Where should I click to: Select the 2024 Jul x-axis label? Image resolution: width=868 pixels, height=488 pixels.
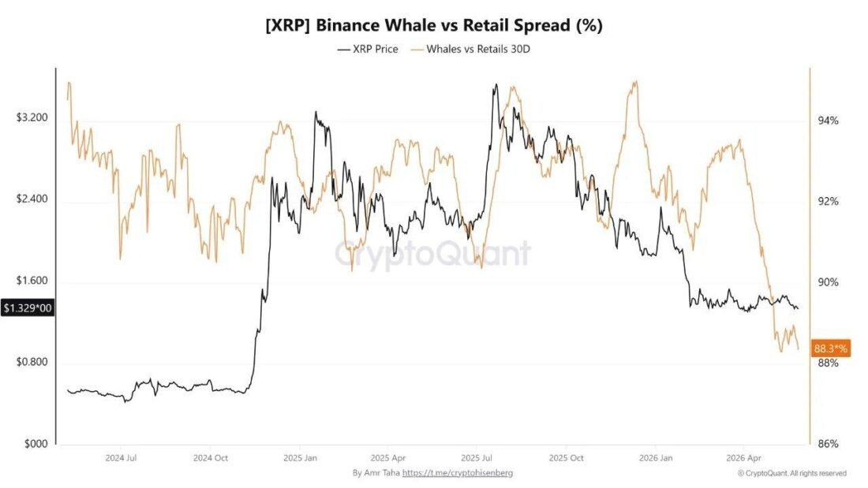[121, 458]
